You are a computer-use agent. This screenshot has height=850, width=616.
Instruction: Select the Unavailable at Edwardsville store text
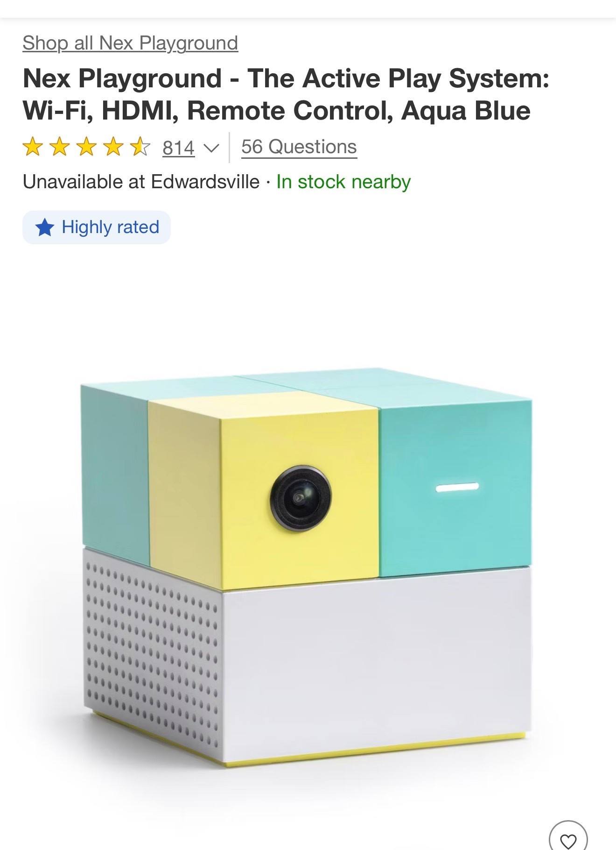point(141,182)
